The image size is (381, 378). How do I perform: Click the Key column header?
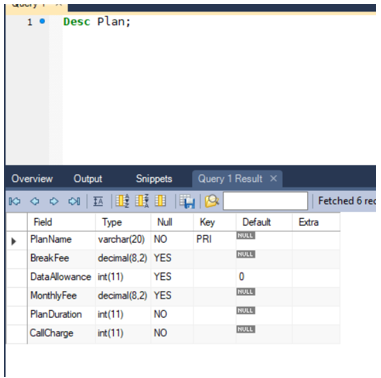215,222
